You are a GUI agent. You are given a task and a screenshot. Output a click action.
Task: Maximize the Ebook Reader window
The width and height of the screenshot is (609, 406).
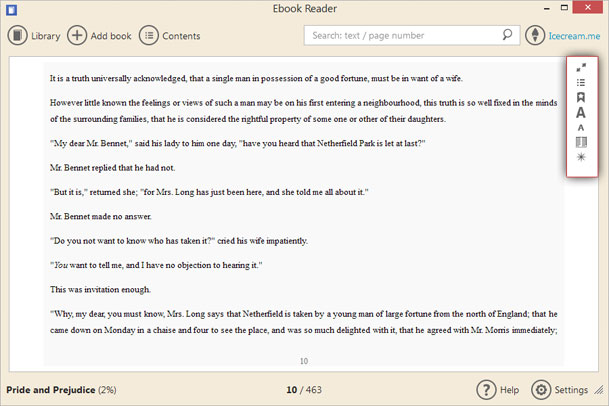click(x=564, y=7)
